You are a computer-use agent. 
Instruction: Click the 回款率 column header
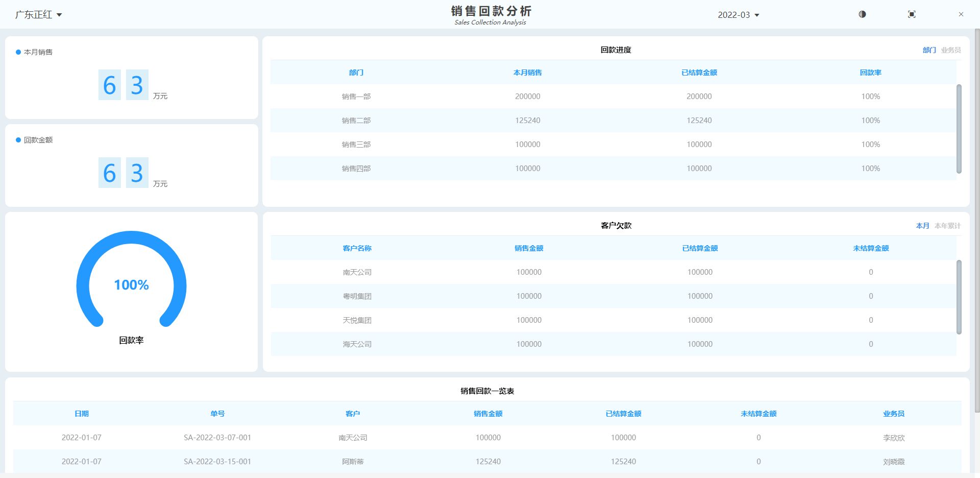[x=870, y=73]
